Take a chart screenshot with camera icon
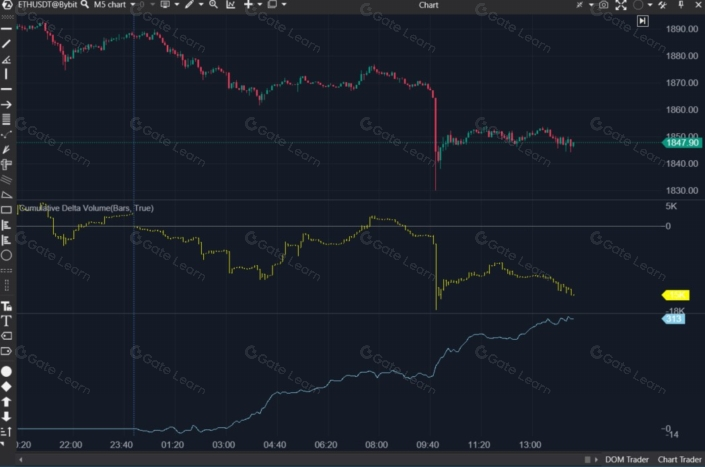 coord(603,5)
